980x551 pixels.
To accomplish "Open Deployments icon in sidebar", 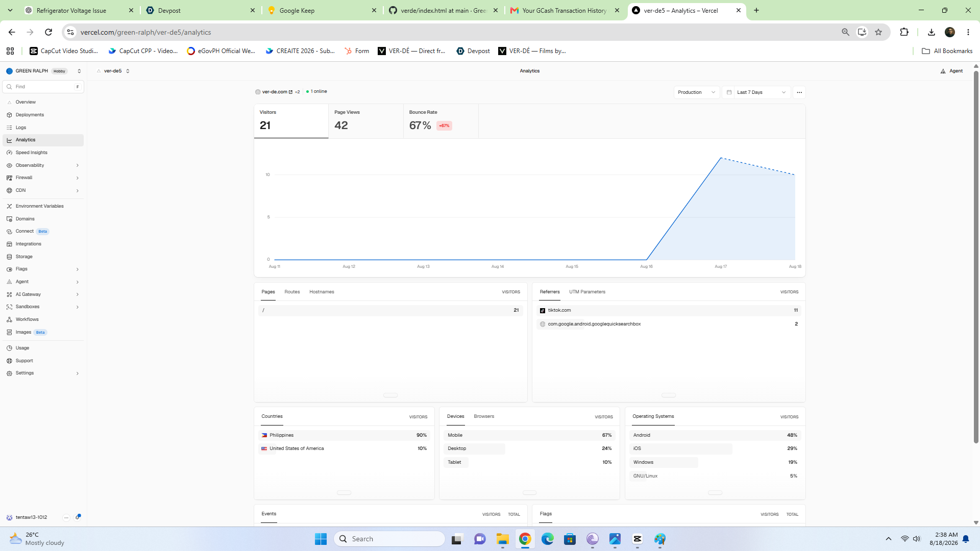I will [x=9, y=115].
